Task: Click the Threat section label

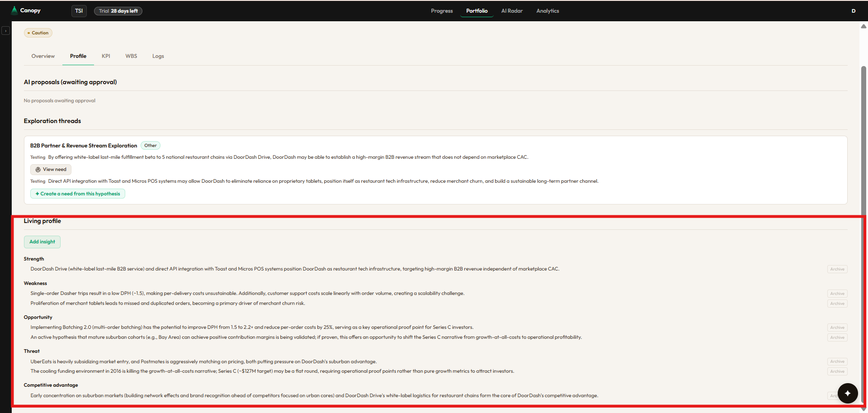Action: coord(32,351)
